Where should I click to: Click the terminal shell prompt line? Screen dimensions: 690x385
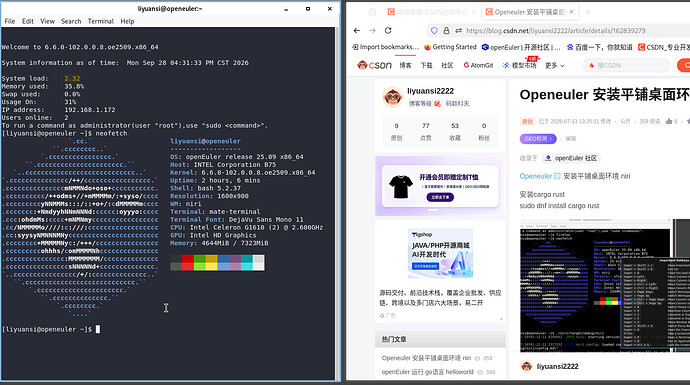click(51, 329)
